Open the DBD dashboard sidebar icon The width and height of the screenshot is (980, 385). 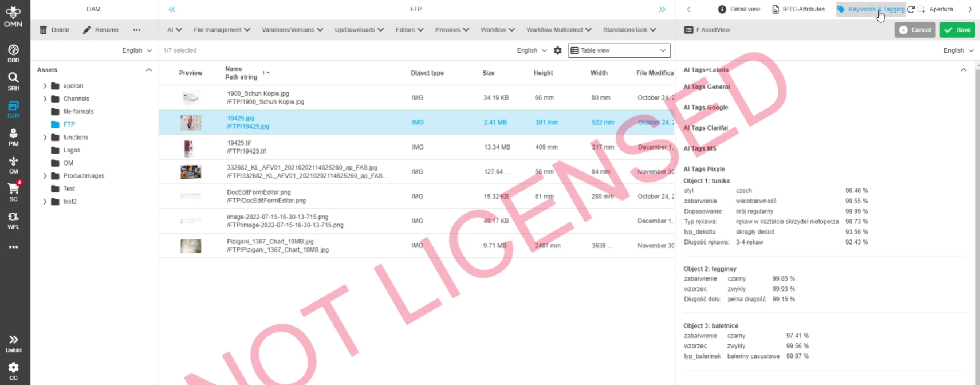click(x=13, y=53)
